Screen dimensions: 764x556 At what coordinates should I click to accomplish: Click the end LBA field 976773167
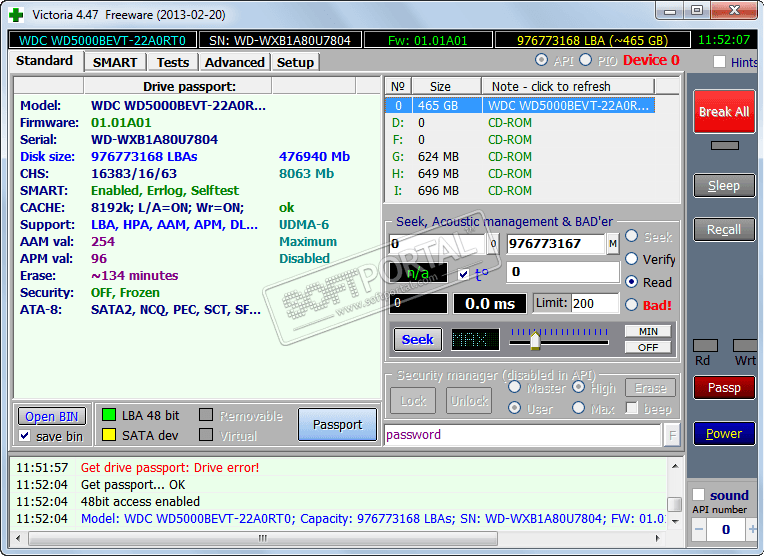point(555,244)
